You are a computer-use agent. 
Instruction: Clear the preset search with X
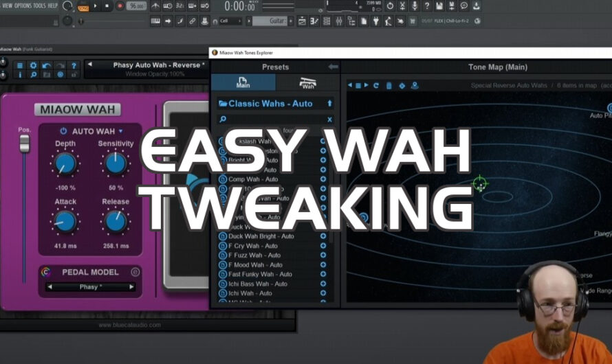pyautogui.click(x=329, y=120)
